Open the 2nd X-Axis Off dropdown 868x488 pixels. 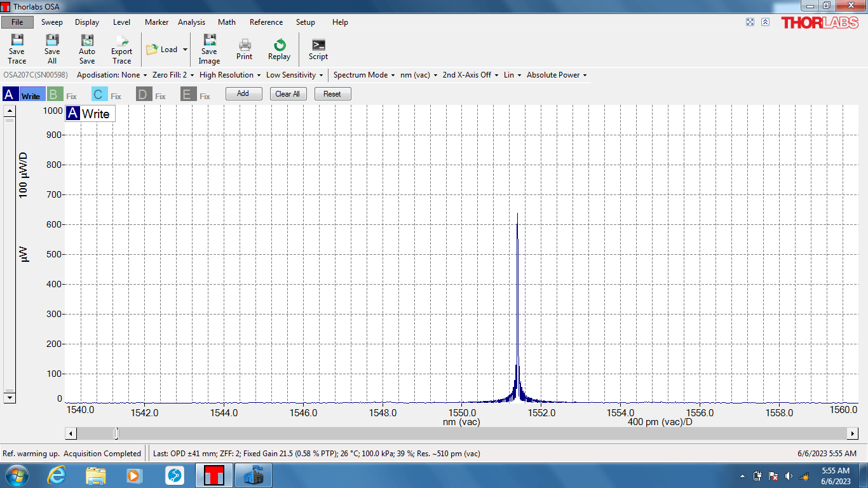tap(470, 75)
